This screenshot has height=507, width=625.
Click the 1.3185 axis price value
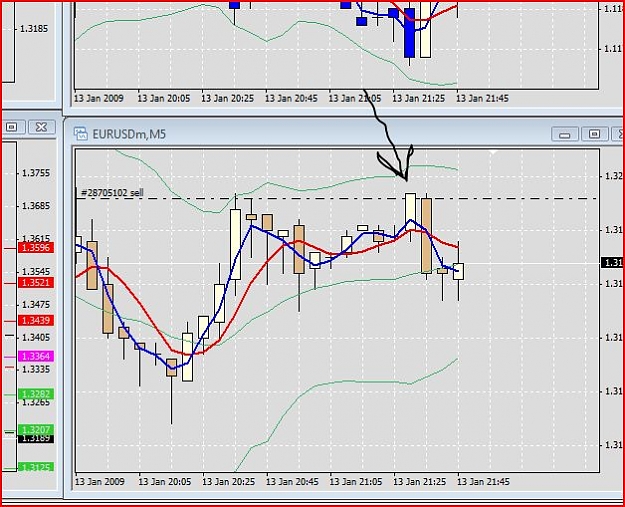34,29
